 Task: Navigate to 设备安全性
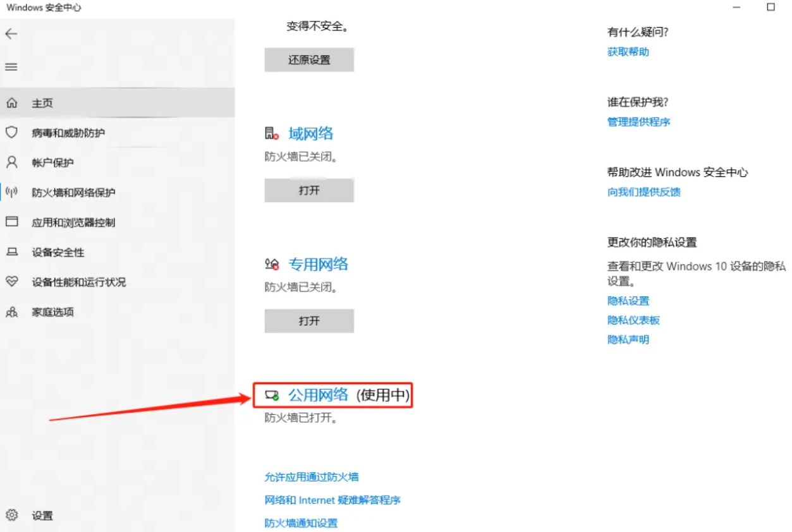coord(118,252)
